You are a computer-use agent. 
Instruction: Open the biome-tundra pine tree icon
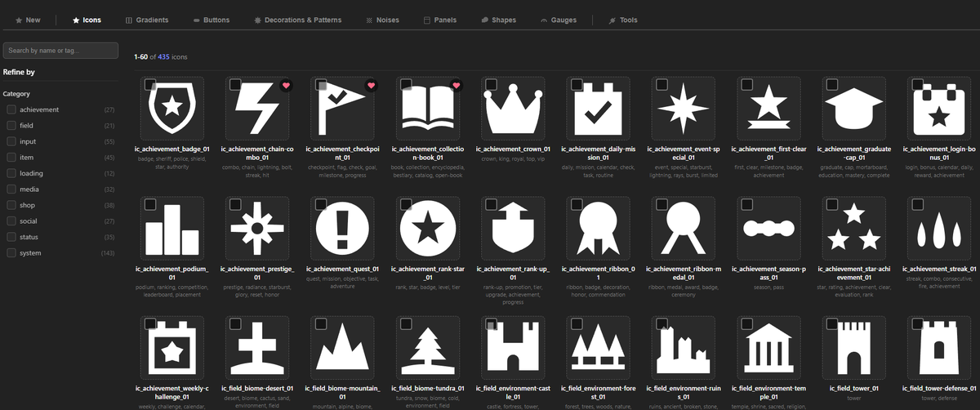(429, 347)
